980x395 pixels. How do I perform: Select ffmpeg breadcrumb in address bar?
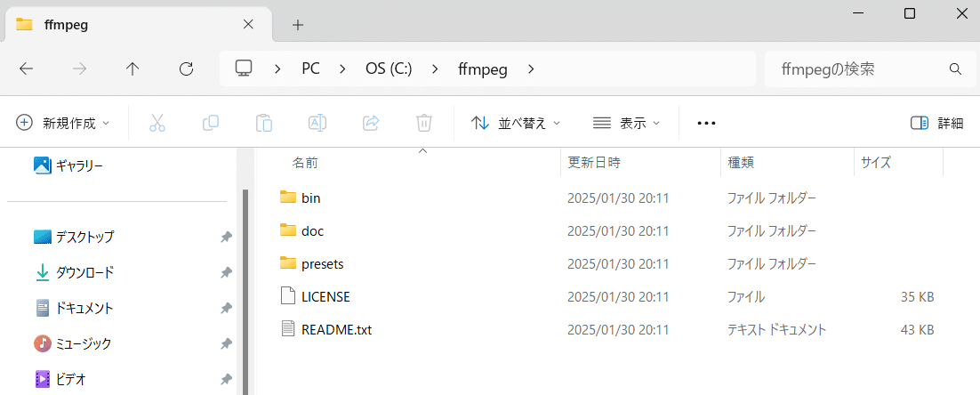[483, 69]
